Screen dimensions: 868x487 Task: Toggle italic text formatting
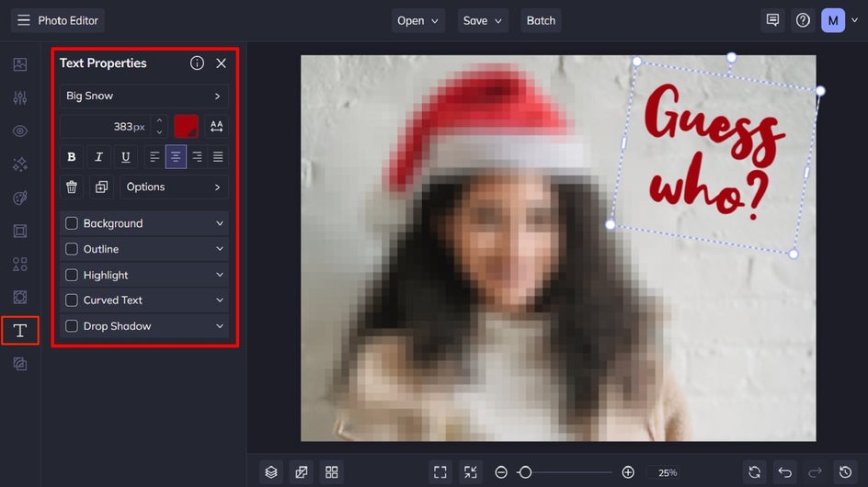click(x=98, y=156)
